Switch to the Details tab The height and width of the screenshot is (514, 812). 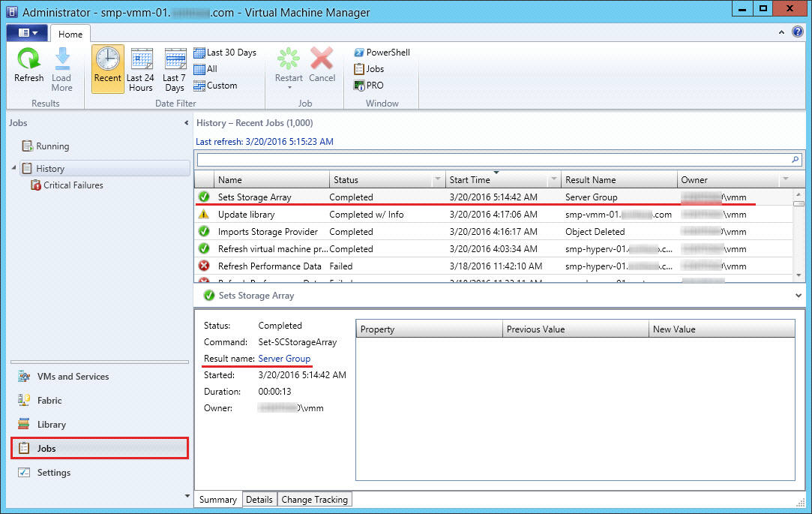point(259,500)
